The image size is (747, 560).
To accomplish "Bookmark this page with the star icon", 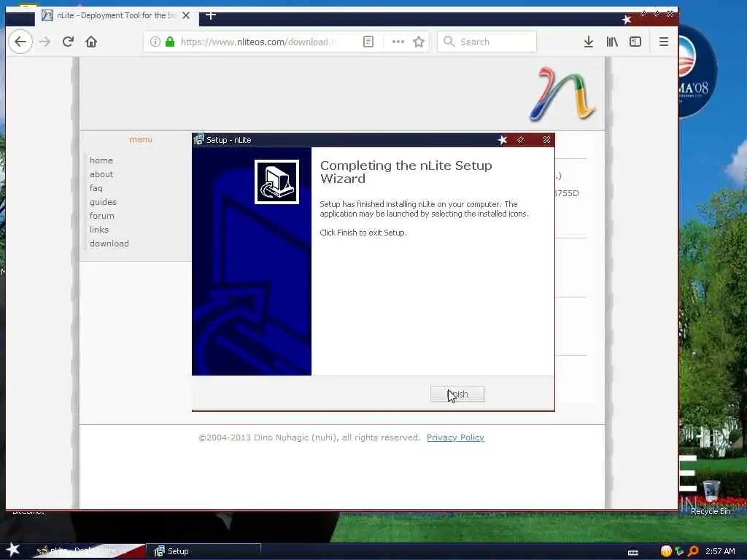I will [x=419, y=42].
